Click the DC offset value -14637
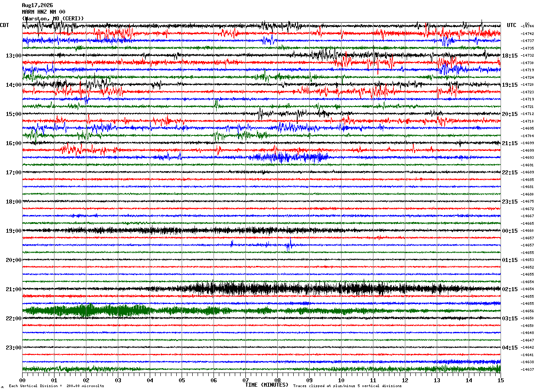Image resolution: width=536 pixels, height=392 pixels. point(527,369)
